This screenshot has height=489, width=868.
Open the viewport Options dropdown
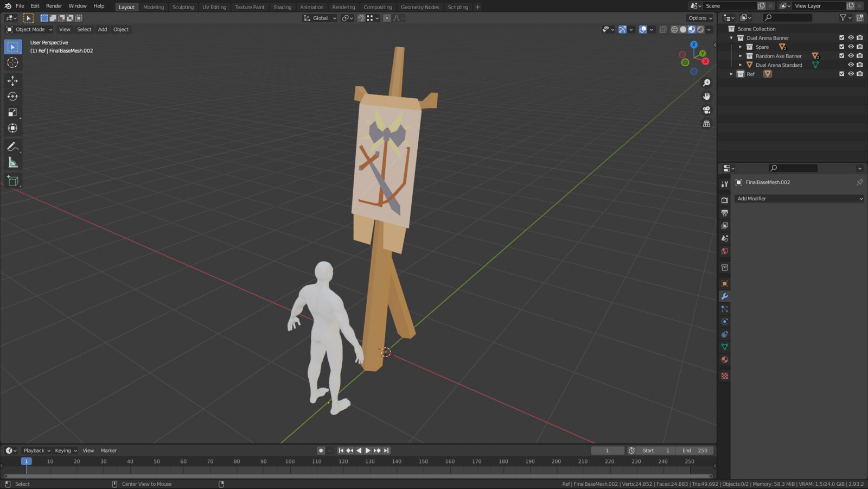(700, 18)
